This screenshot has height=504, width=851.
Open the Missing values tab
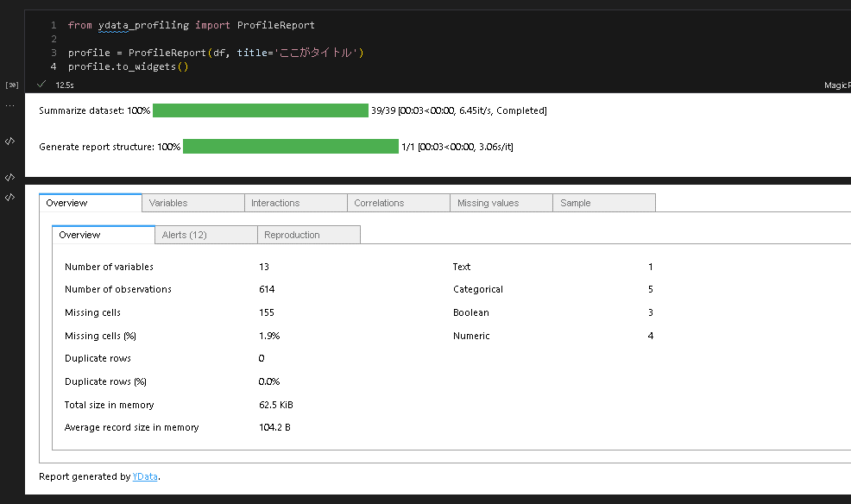coord(501,202)
